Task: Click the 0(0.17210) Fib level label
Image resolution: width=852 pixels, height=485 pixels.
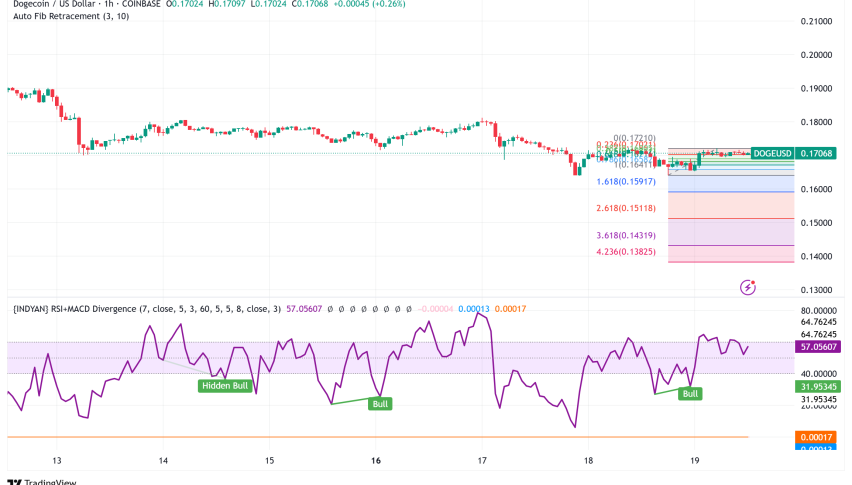Action: point(634,138)
